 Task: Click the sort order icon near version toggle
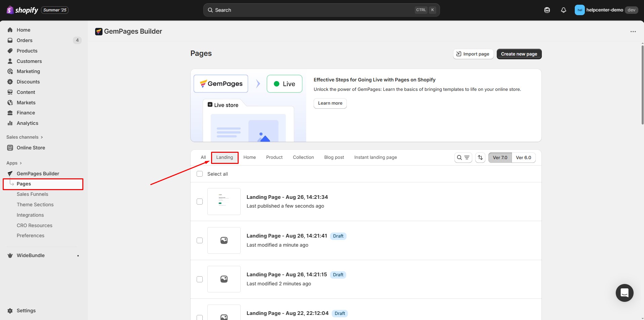coord(480,157)
